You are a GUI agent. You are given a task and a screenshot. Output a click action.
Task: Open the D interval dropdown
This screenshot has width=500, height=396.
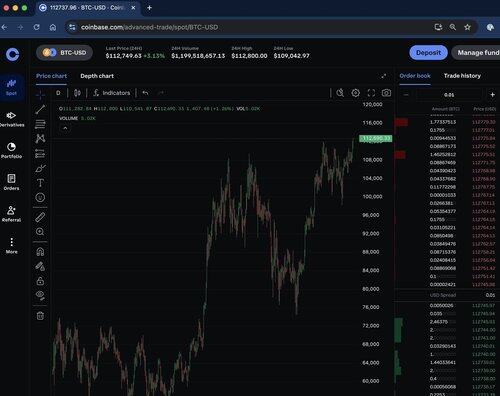point(58,93)
